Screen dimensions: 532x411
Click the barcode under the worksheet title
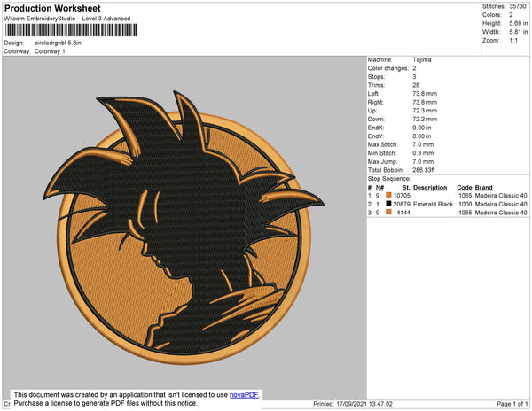tap(71, 30)
